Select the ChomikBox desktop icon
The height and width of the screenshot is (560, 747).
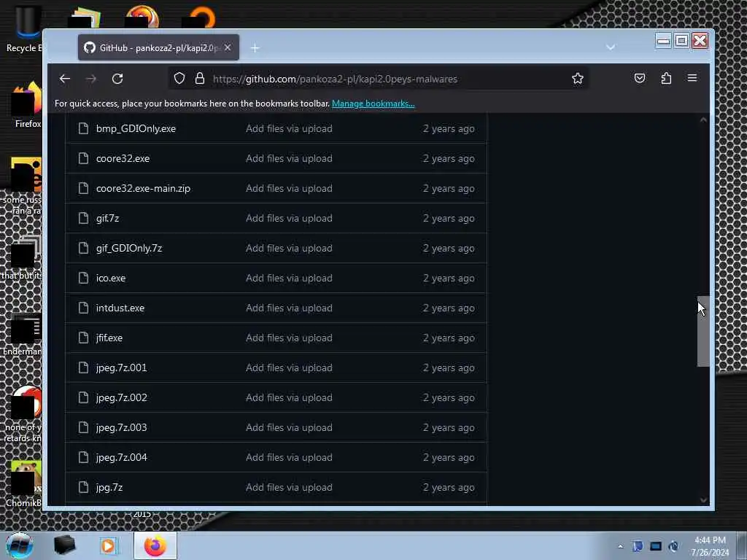(23, 484)
